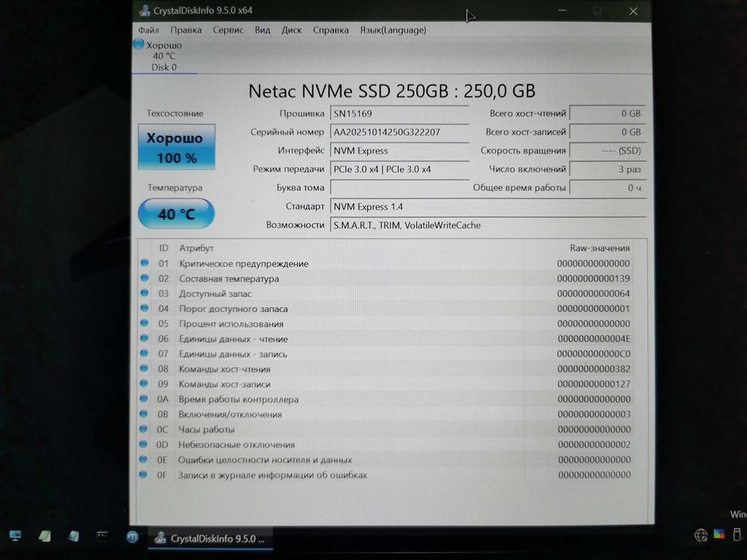Image resolution: width=747 pixels, height=560 pixels.
Task: Open the Файл menu
Action: [x=149, y=30]
